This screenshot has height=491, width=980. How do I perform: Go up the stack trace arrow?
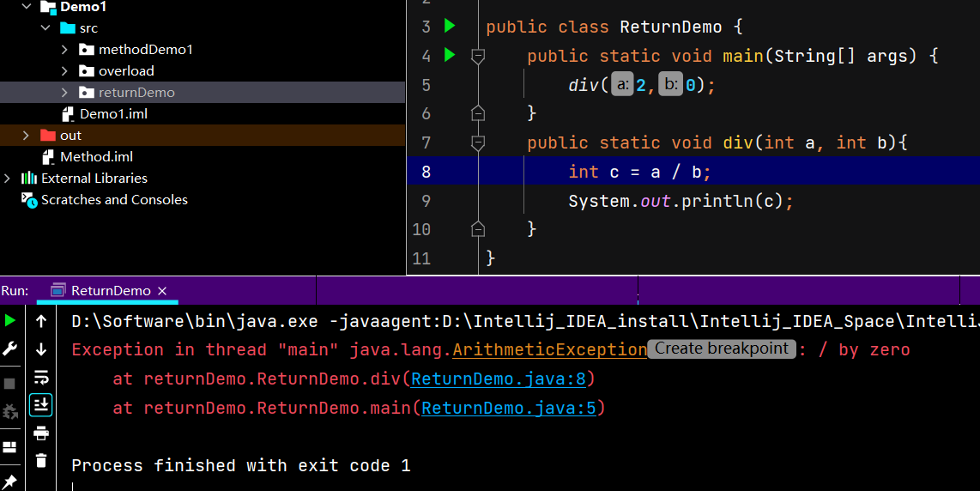click(x=41, y=321)
